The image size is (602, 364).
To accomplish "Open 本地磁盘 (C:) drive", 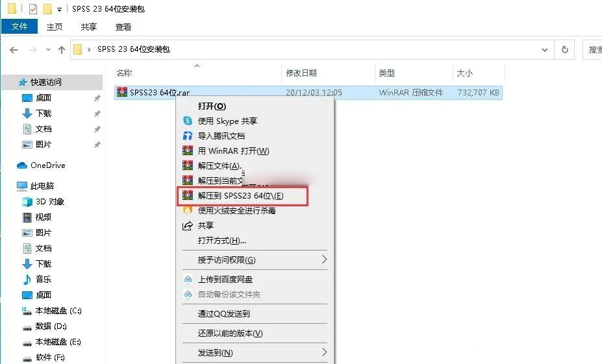I will [x=58, y=310].
